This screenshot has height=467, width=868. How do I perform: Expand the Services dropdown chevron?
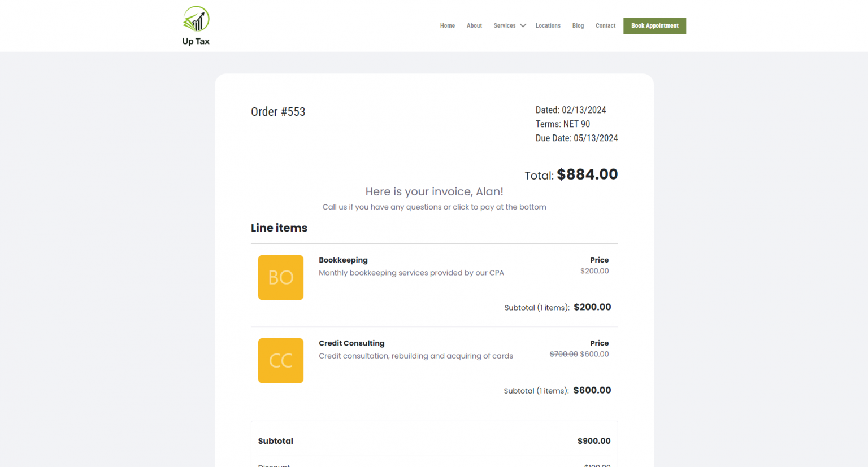coord(523,25)
